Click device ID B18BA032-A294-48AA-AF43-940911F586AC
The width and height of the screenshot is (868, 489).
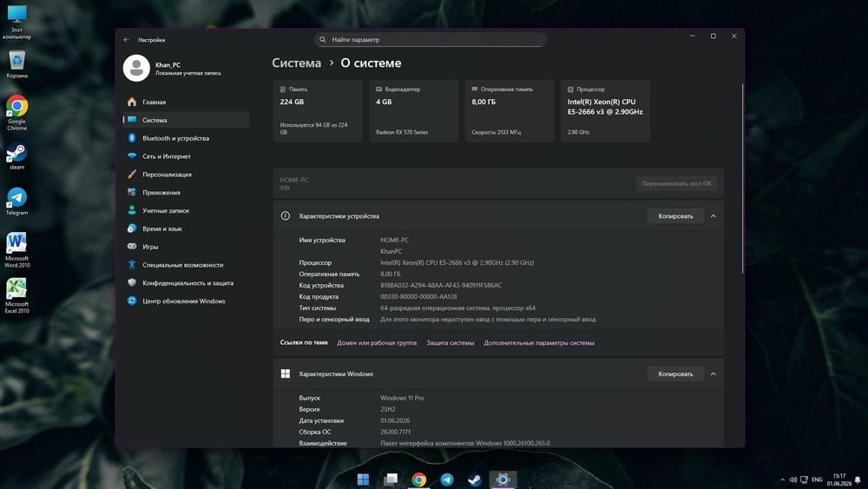pos(441,285)
